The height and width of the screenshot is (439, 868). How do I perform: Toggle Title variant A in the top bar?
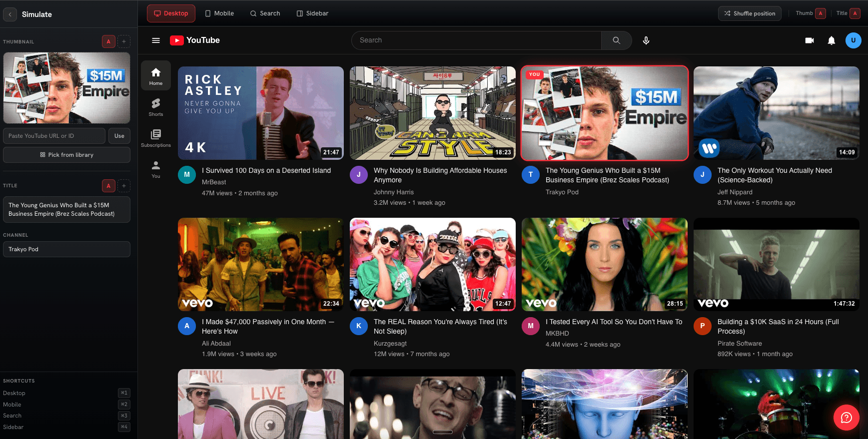855,13
